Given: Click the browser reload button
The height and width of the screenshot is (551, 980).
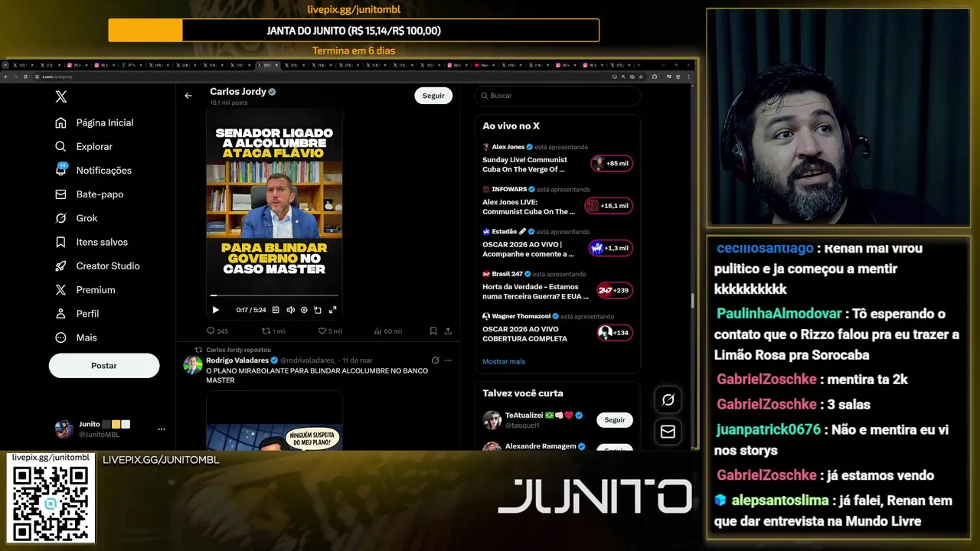Looking at the screenshot, I should pos(25,77).
